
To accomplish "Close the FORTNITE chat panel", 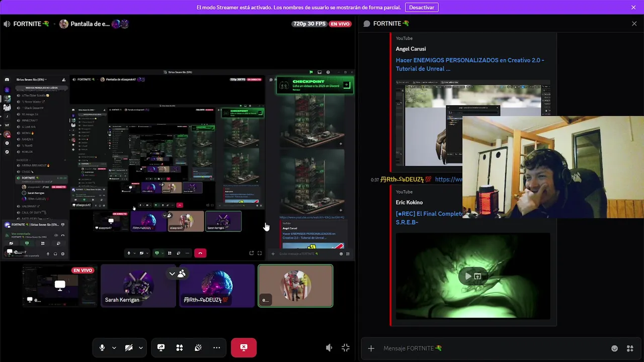I will pos(634,24).
